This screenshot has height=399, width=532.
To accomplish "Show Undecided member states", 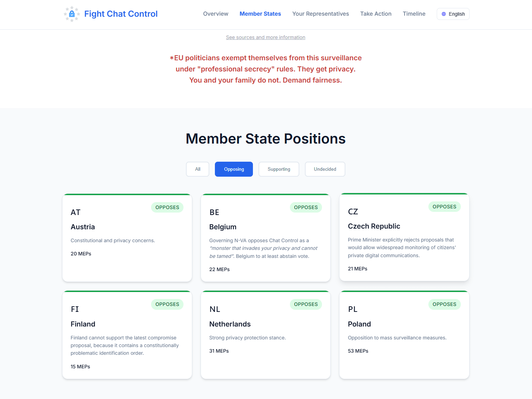I will [x=325, y=169].
